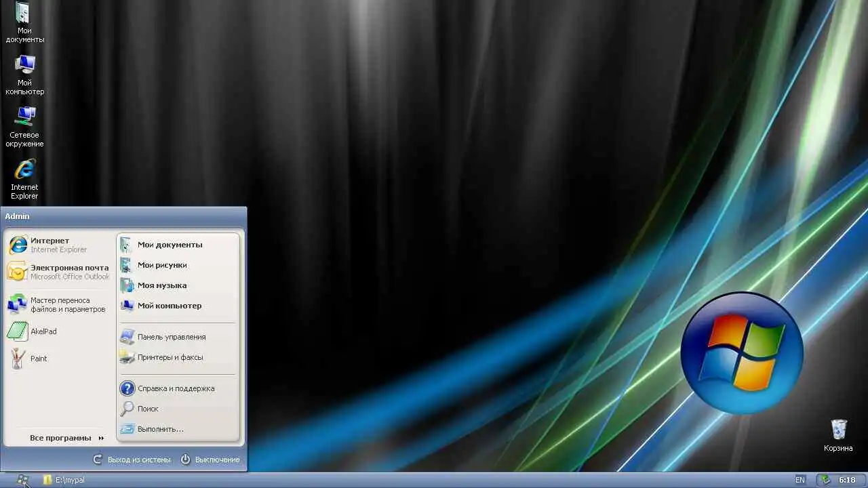Open the Мои документы desktop icon
The width and height of the screenshot is (868, 488).
pos(25,22)
